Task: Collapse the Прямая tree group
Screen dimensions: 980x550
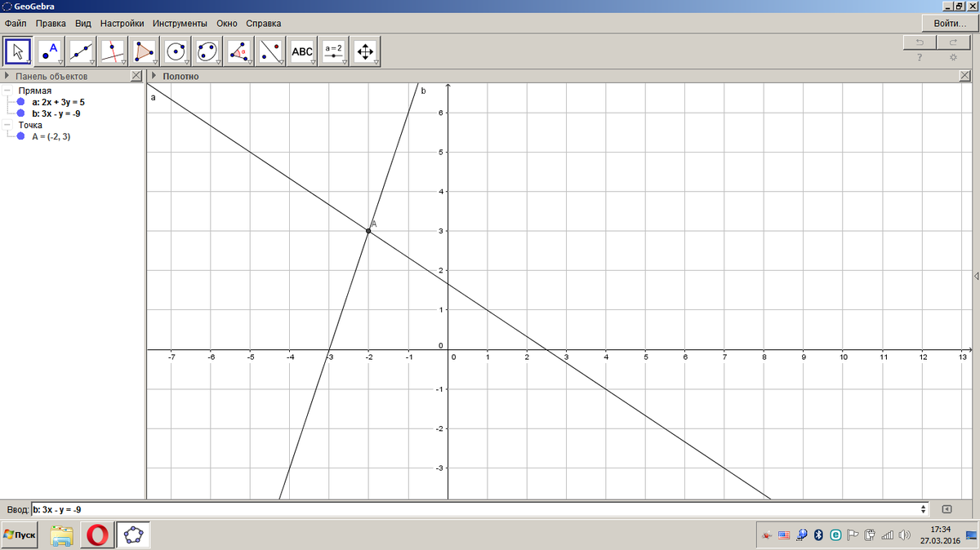Action: [x=7, y=91]
